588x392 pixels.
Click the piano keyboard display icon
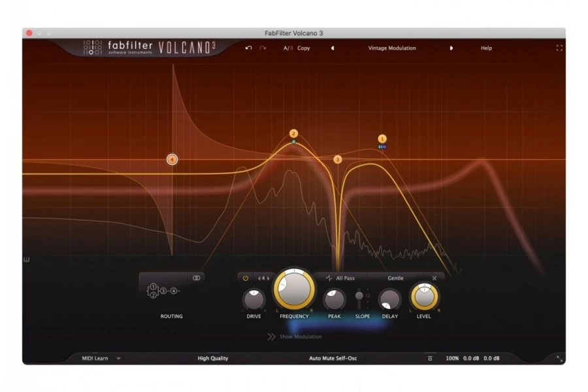[27, 259]
